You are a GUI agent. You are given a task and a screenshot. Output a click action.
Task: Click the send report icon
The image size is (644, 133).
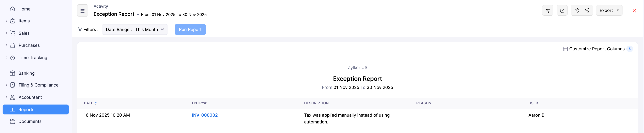click(x=587, y=10)
